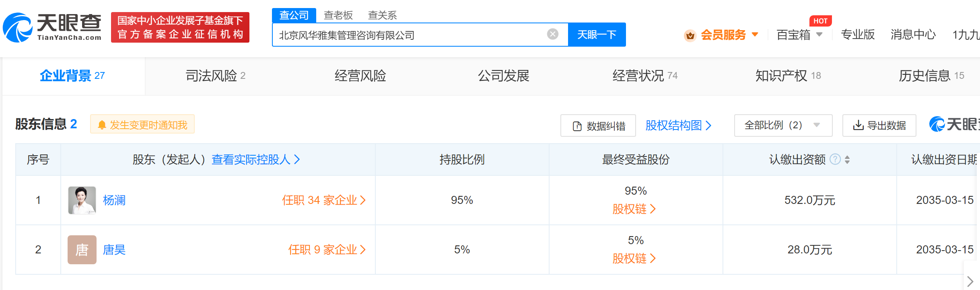Click 杨澜 profile photo thumbnail
The height and width of the screenshot is (290, 980).
point(82,200)
